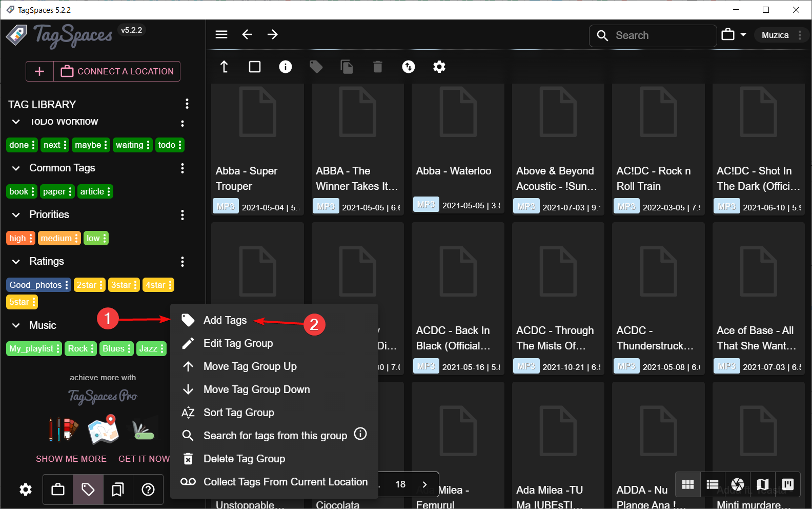Open the location switcher dropdown arrow

743,35
